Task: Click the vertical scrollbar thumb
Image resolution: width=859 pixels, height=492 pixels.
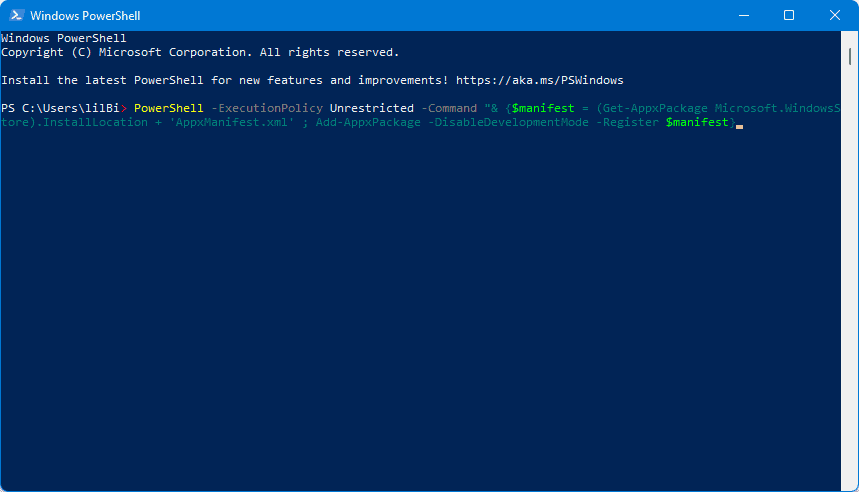Action: pyautogui.click(x=850, y=56)
